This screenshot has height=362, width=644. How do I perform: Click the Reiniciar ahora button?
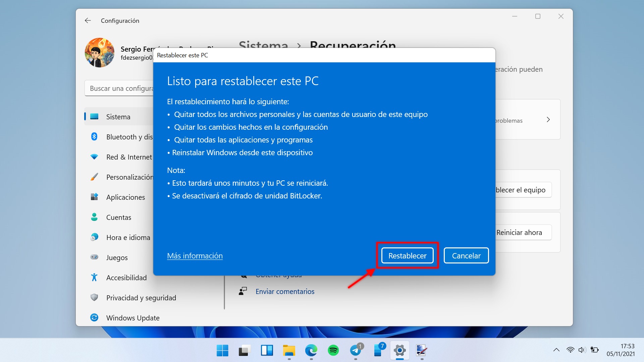click(x=523, y=232)
